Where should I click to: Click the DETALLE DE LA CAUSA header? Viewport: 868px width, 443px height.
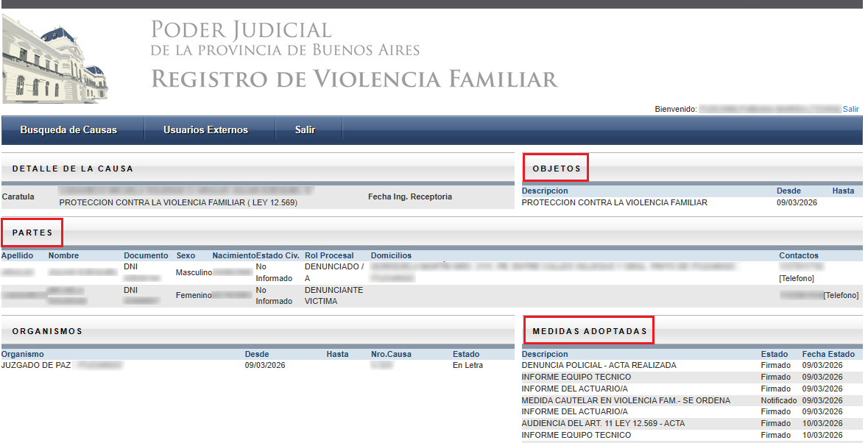click(x=73, y=169)
